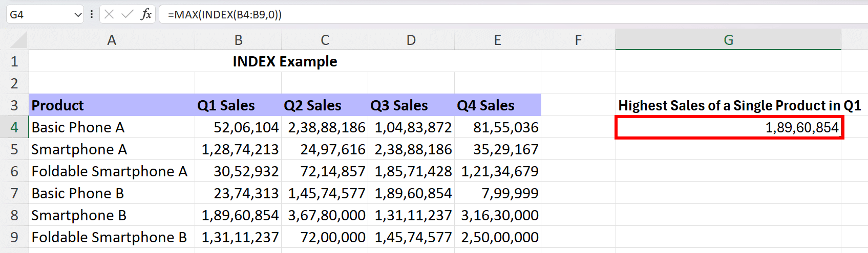This screenshot has width=868, height=253.
Task: Click the Cancel X icon in formula bar
Action: [x=109, y=14]
